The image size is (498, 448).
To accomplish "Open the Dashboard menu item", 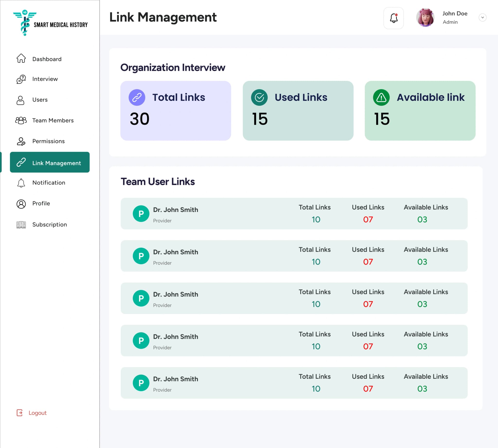I will click(47, 59).
